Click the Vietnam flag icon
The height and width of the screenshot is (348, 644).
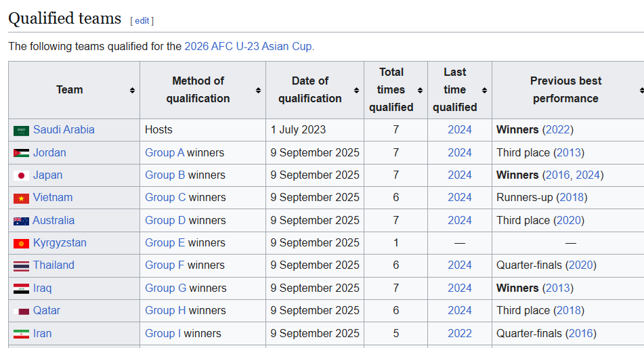[x=21, y=198]
